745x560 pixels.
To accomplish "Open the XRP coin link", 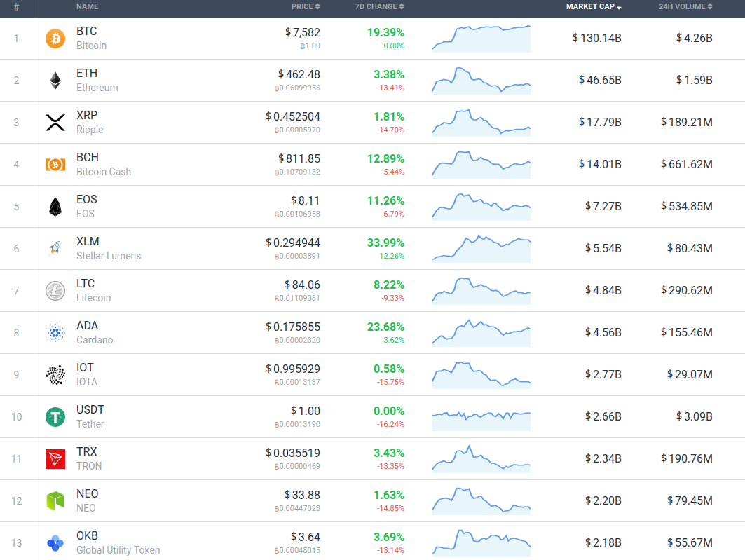I will (x=87, y=116).
